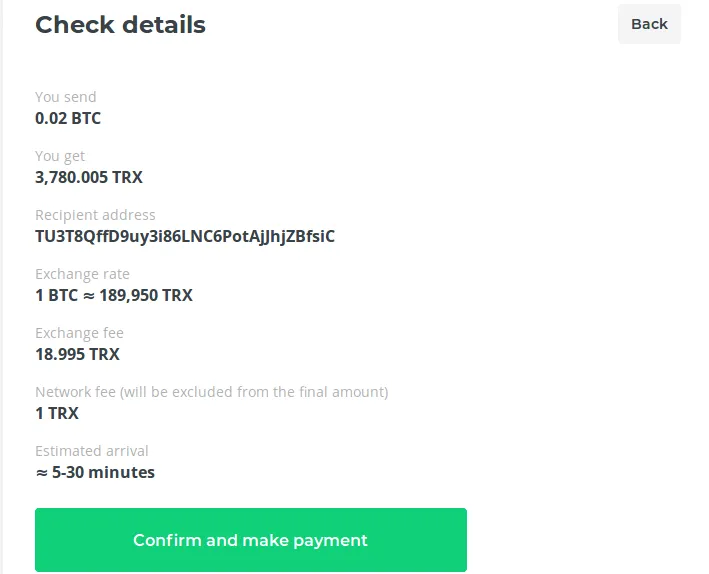
Task: Click the Network fee label text
Action: (x=212, y=392)
